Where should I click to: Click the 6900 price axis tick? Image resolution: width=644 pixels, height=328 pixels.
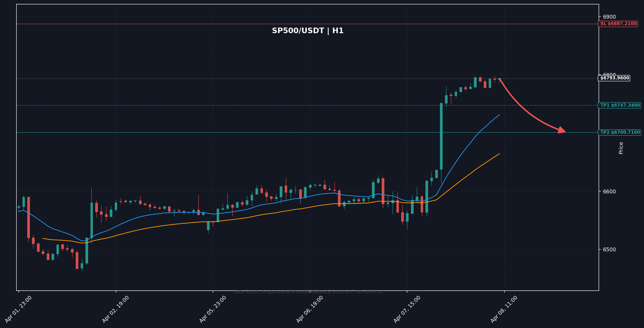(609, 17)
